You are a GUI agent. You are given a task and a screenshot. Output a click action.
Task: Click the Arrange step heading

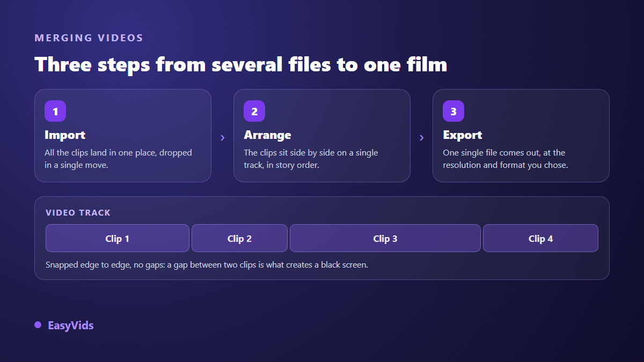[267, 135]
